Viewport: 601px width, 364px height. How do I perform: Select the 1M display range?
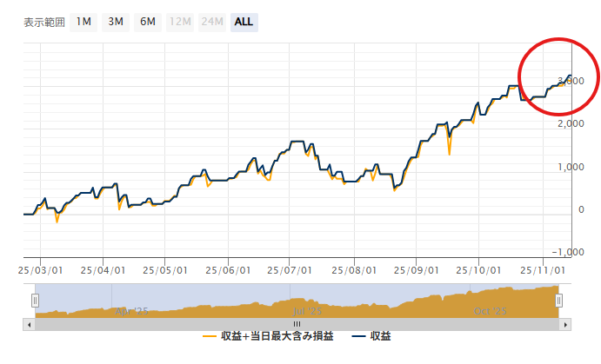pos(83,23)
